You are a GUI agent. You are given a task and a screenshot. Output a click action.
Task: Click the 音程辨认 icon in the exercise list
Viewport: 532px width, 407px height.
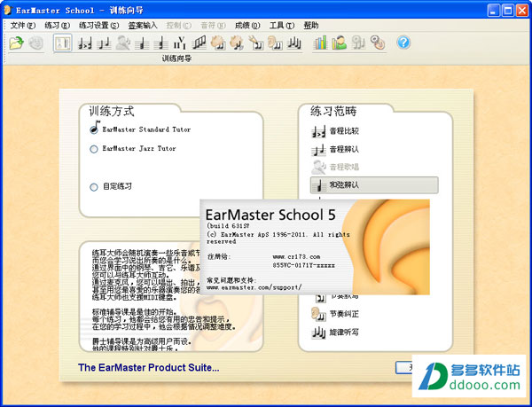318,149
